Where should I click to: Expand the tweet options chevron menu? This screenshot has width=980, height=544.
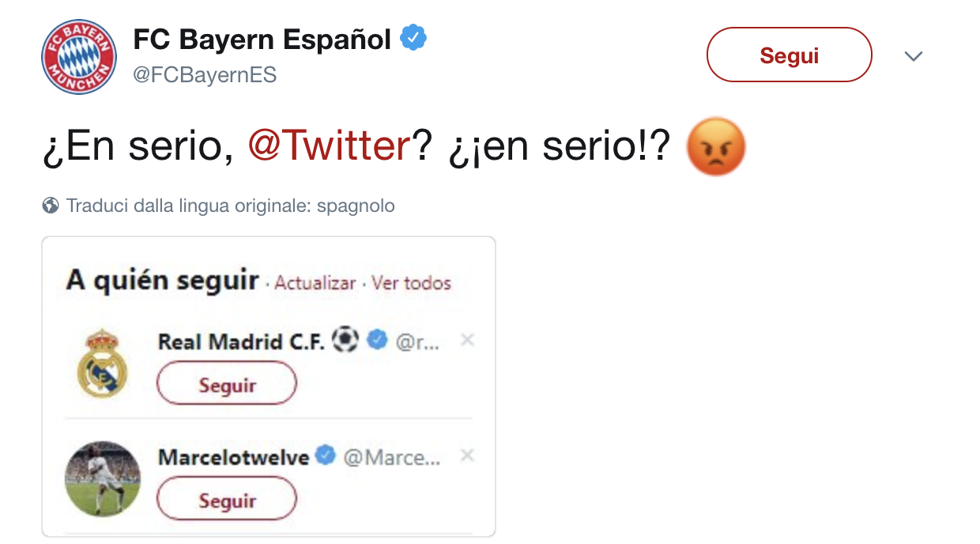(x=914, y=56)
